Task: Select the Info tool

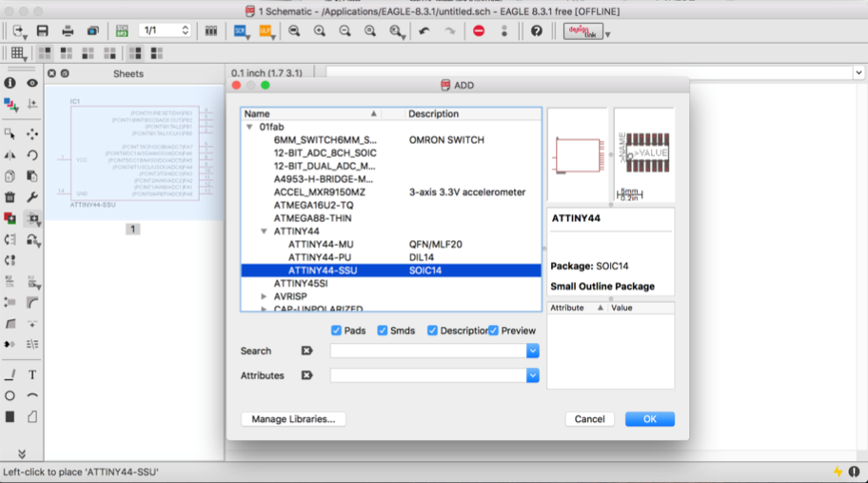Action: (10, 83)
